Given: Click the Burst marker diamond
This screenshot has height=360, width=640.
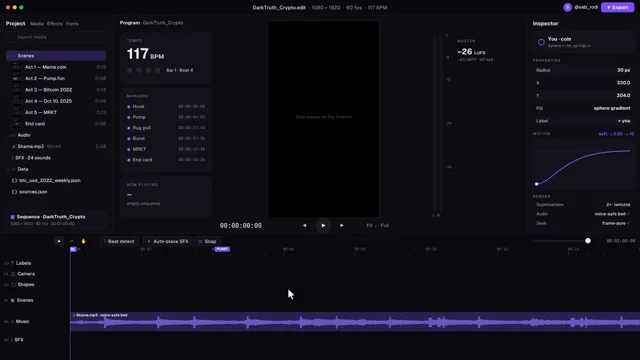Looking at the screenshot, I should click(129, 138).
